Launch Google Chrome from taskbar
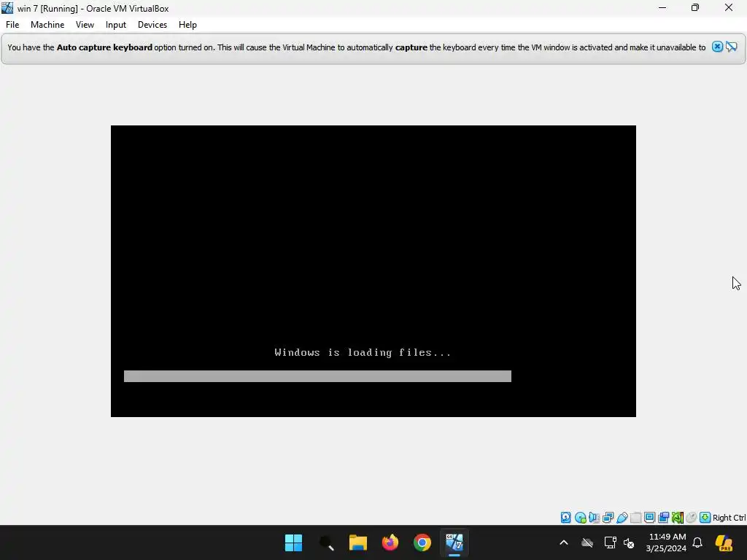This screenshot has width=747, height=560. pos(422,542)
